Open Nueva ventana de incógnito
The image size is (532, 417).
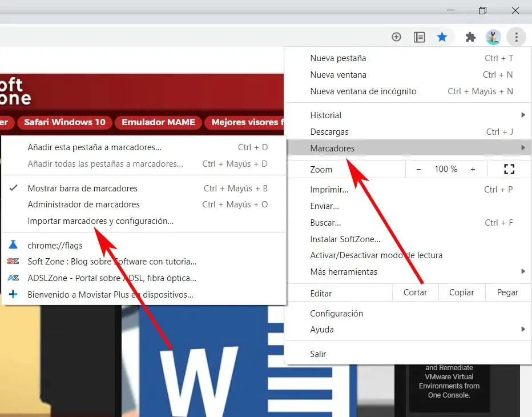pos(408,91)
